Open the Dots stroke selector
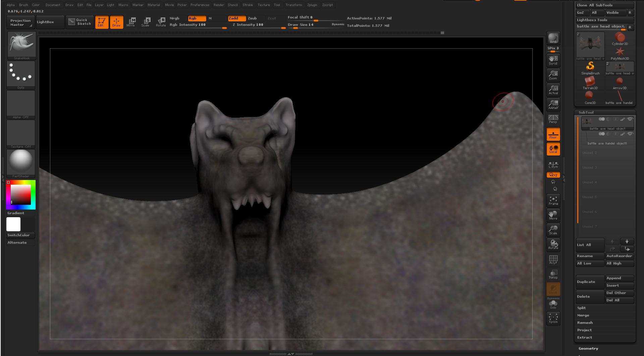Screen dimensions: 644x356 (21, 75)
